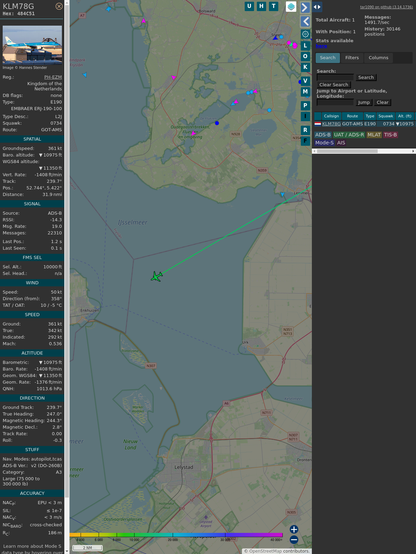
Task: Click the U map toggle button
Action: click(249, 6)
